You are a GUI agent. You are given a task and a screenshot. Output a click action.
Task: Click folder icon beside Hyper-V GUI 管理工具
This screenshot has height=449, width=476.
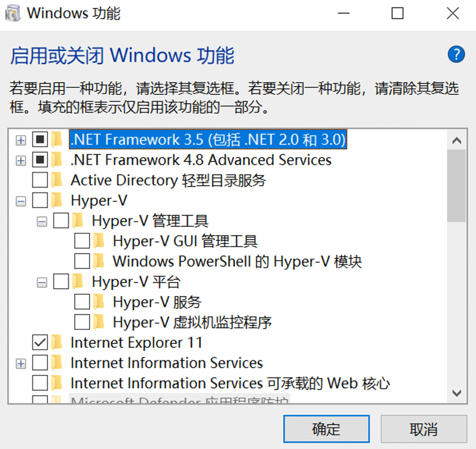(x=99, y=241)
